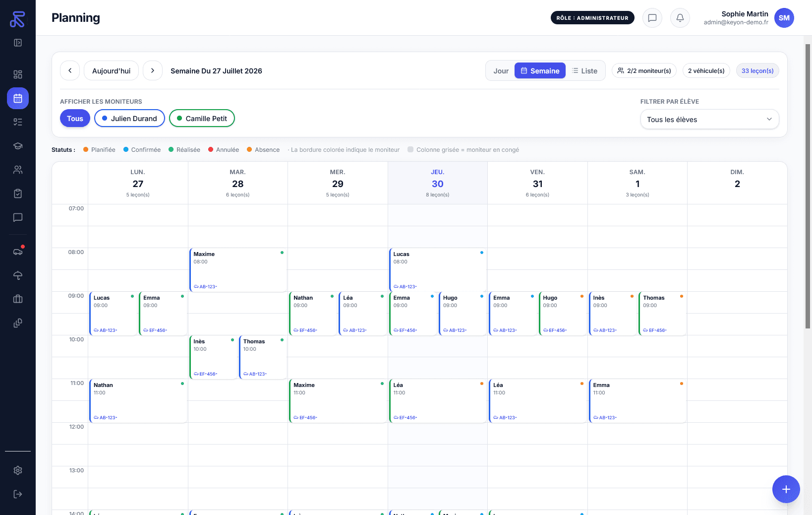Select the MER. 29 day header
Screen dimensions: 812x515
(x=338, y=183)
